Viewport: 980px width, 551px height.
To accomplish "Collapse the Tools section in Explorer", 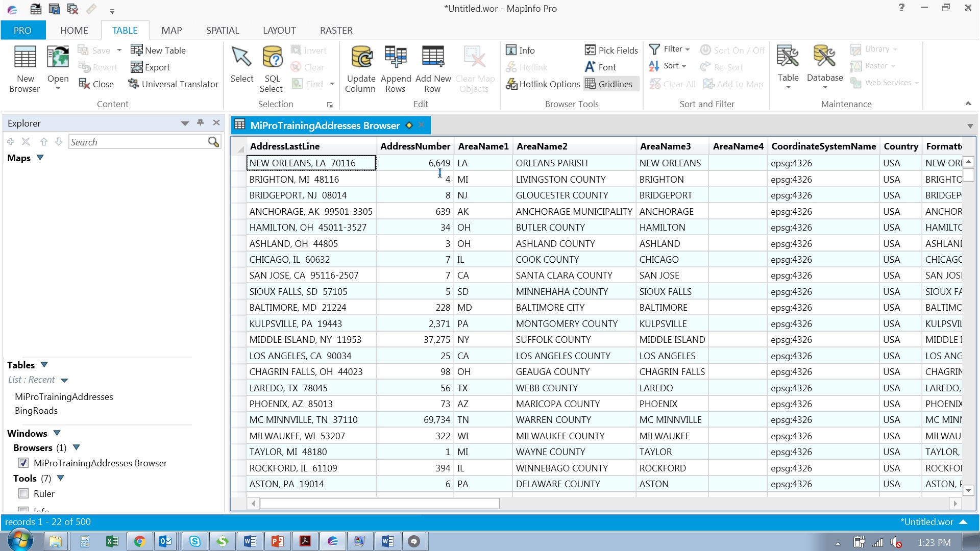I will [x=61, y=478].
